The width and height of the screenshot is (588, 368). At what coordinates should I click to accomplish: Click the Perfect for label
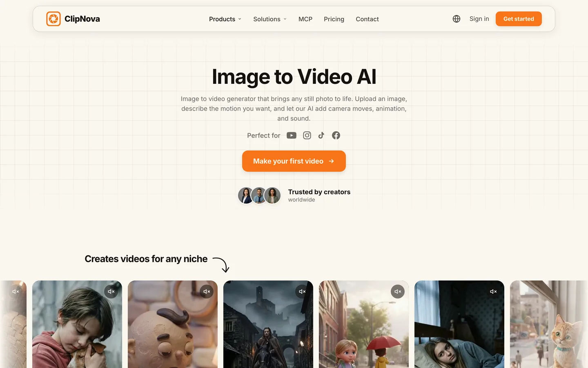tap(264, 135)
